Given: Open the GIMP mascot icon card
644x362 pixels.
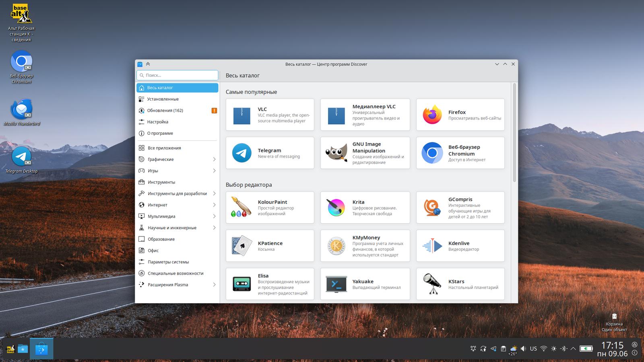Looking at the screenshot, I should 336,153.
